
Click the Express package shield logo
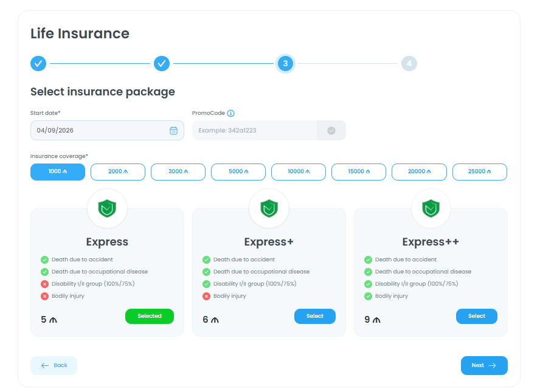pos(107,208)
